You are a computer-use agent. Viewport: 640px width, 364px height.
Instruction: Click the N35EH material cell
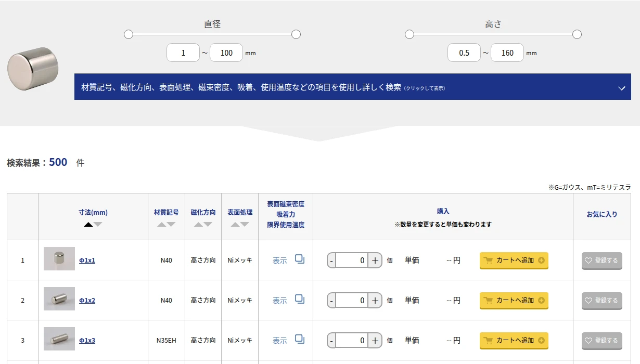pyautogui.click(x=167, y=341)
